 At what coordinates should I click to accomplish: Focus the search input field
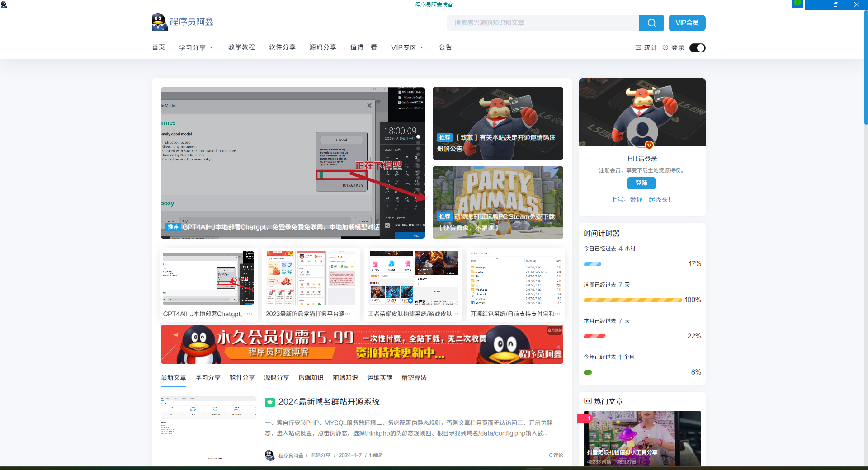542,23
